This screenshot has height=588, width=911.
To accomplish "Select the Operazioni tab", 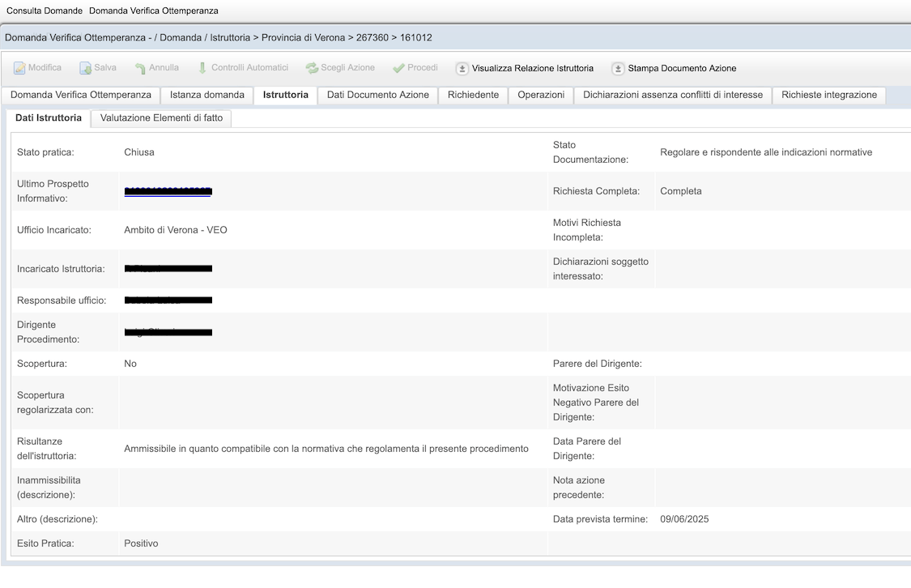I will tap(541, 95).
